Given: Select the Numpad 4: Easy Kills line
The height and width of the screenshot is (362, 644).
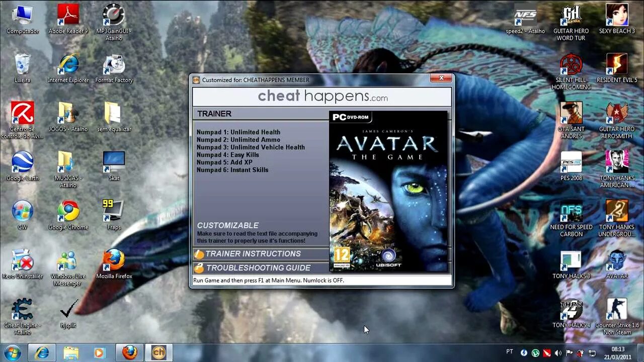Looking at the screenshot, I should pyautogui.click(x=228, y=155).
